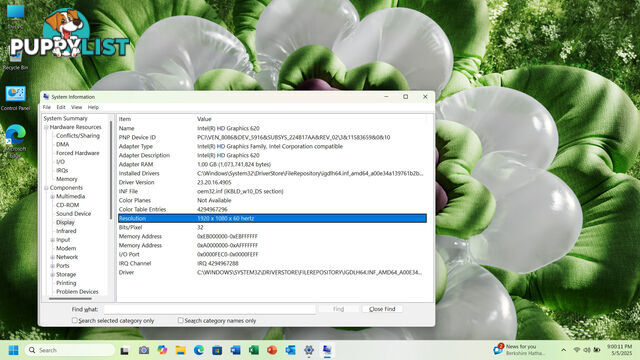Click the tree pane vertical scrollbar
640x360 pixels.
pyautogui.click(x=111, y=170)
